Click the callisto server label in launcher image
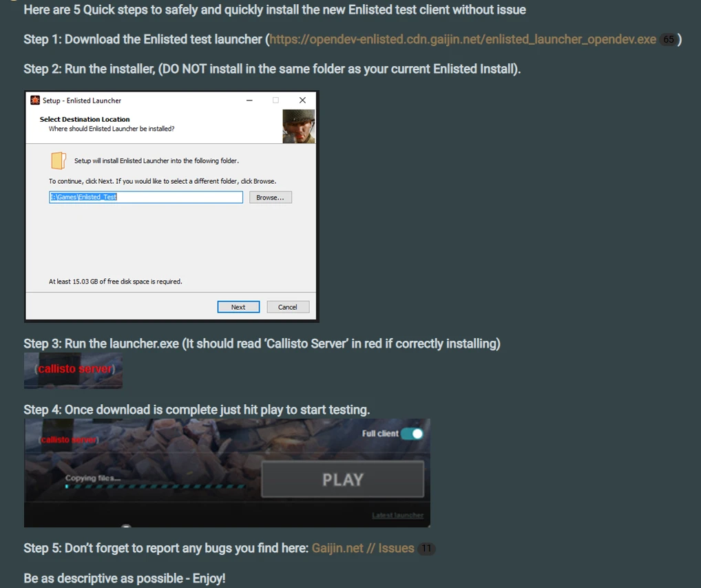This screenshot has width=701, height=588. (69, 440)
